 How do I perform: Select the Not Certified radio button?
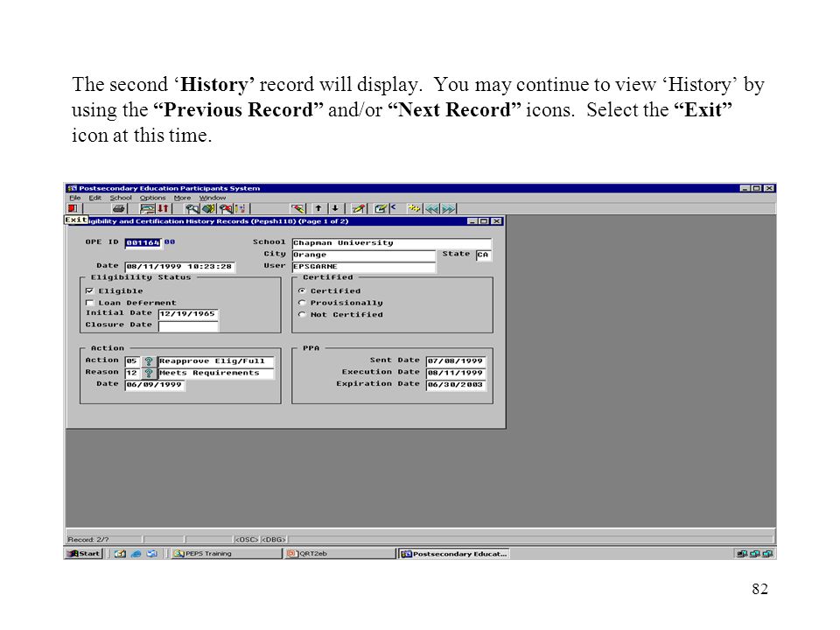pyautogui.click(x=302, y=314)
